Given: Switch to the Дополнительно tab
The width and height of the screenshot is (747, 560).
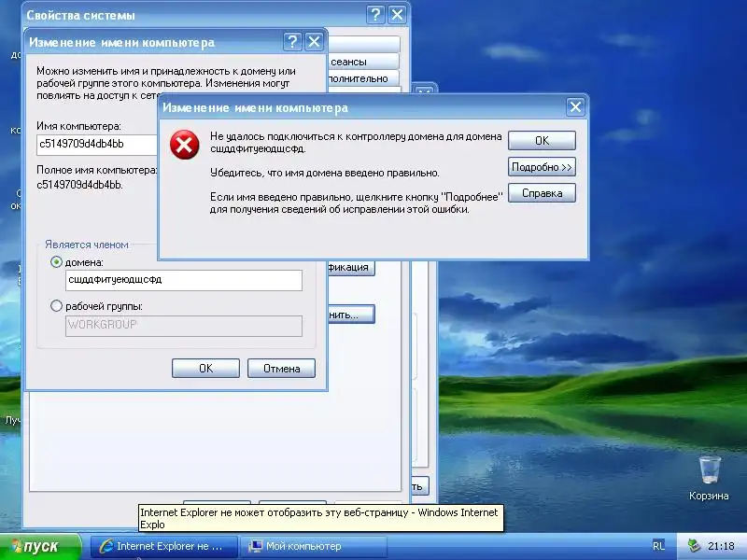Looking at the screenshot, I should (x=363, y=78).
